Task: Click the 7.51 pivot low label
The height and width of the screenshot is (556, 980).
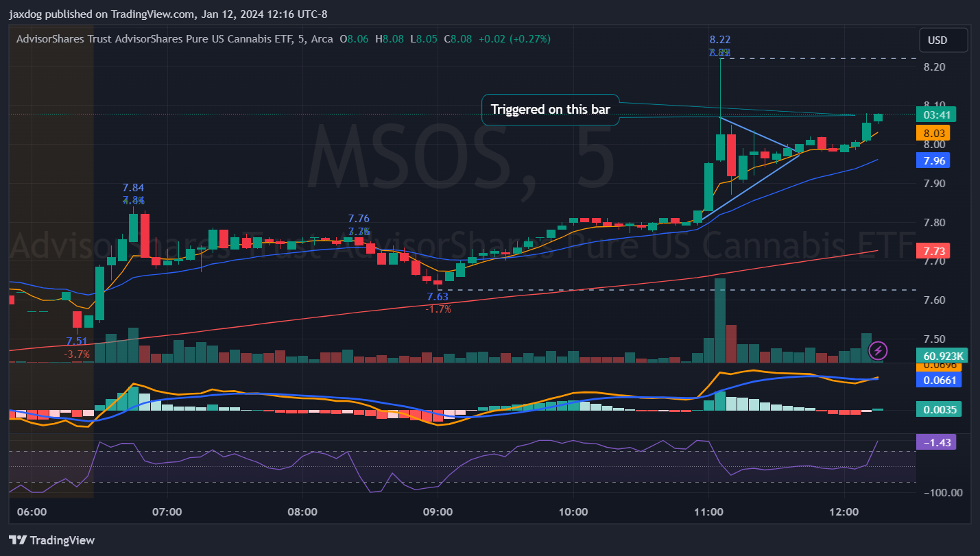Action: click(x=77, y=341)
